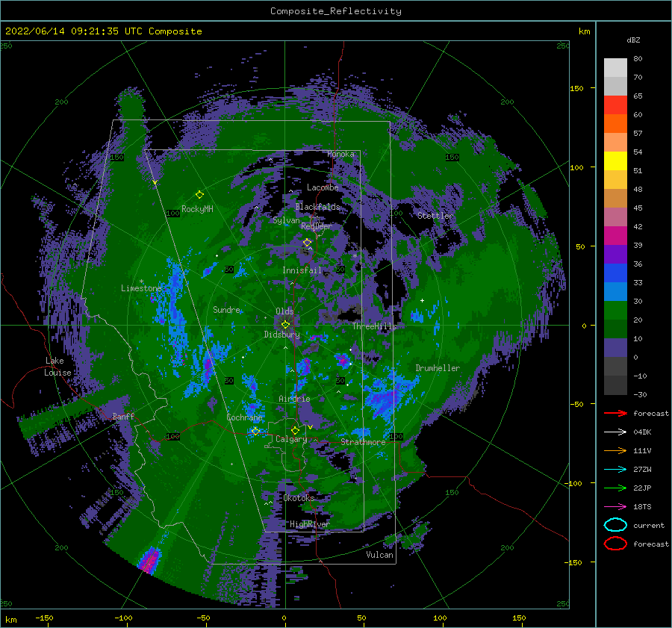672x628 pixels.
Task: Click the Lake Louise label
Action: [x=57, y=367]
